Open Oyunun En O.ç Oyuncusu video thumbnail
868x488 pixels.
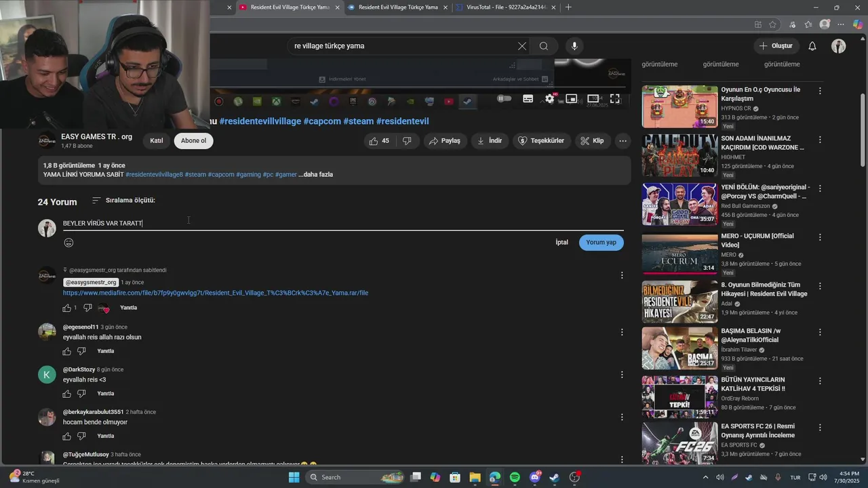pos(679,106)
